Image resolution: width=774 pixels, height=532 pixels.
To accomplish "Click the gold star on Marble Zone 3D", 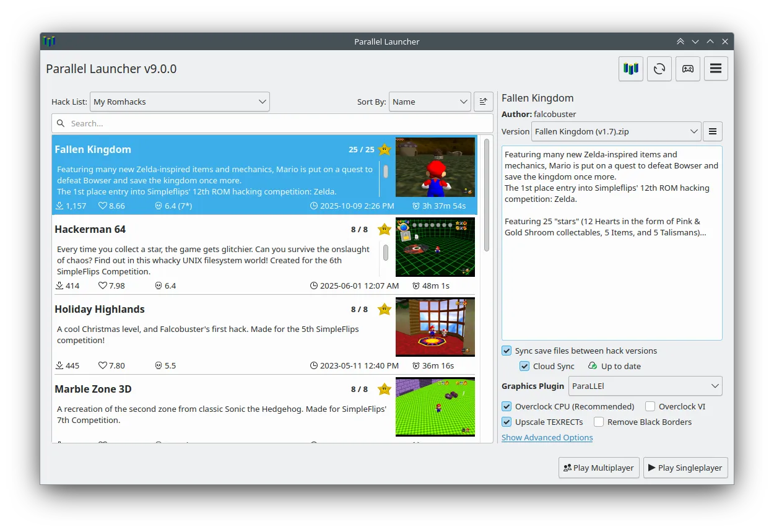I will [385, 389].
